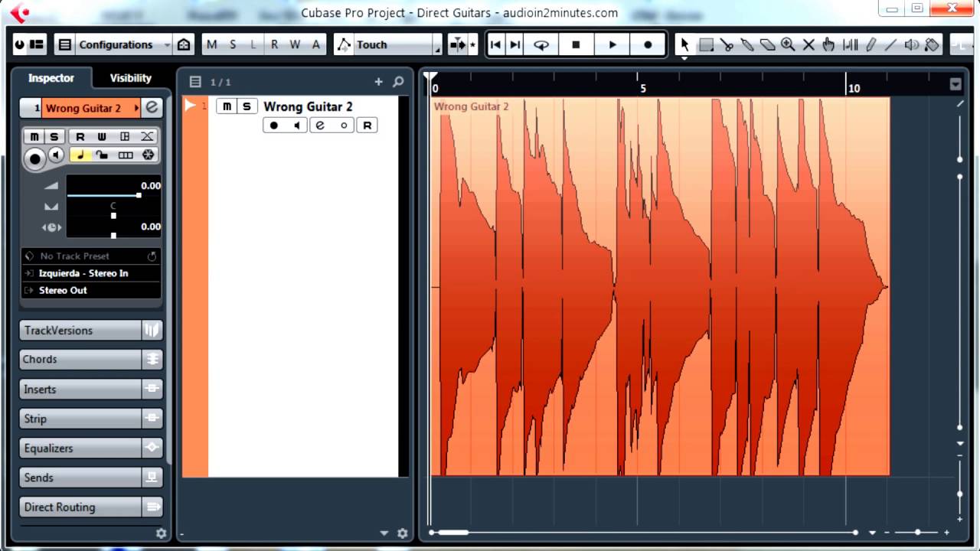
Task: Open the Set up Window Layout icon
Action: [x=37, y=44]
